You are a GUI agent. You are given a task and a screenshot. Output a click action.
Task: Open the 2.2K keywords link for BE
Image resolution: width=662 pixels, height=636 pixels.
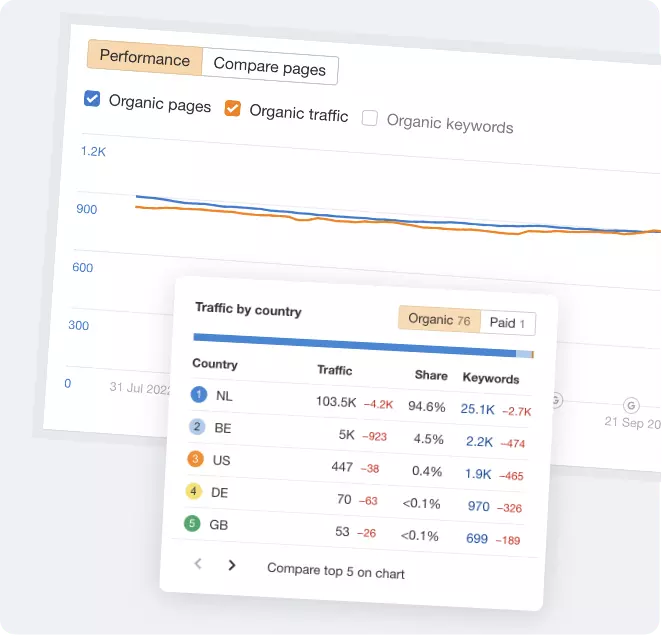479,441
